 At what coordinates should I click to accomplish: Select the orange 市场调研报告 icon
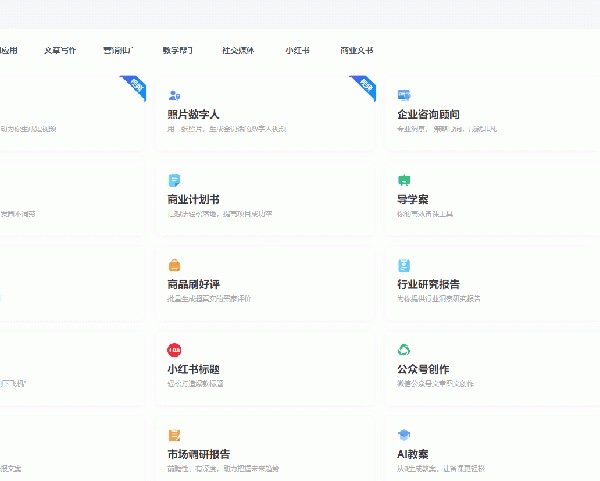coord(175,435)
